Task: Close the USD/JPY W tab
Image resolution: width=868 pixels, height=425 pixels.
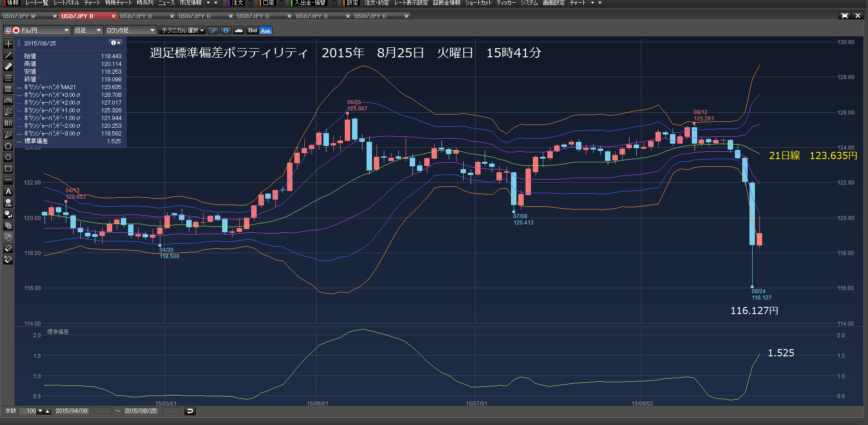Action: (x=55, y=16)
